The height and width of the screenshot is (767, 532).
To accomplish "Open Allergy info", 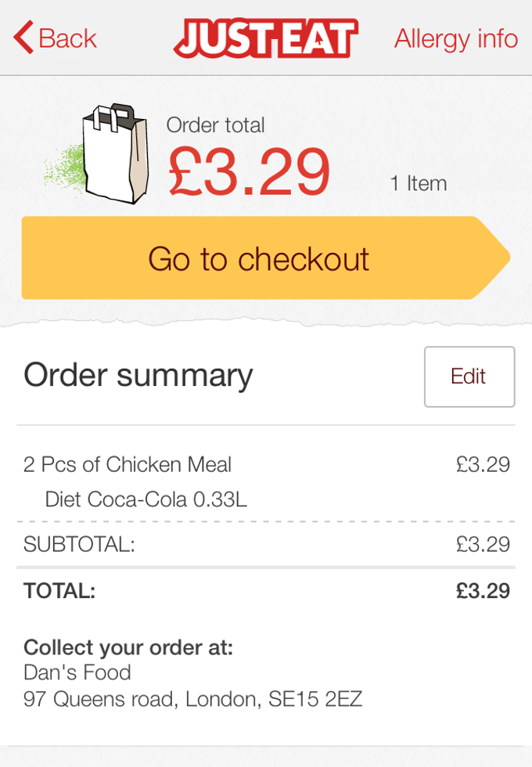I will click(455, 38).
